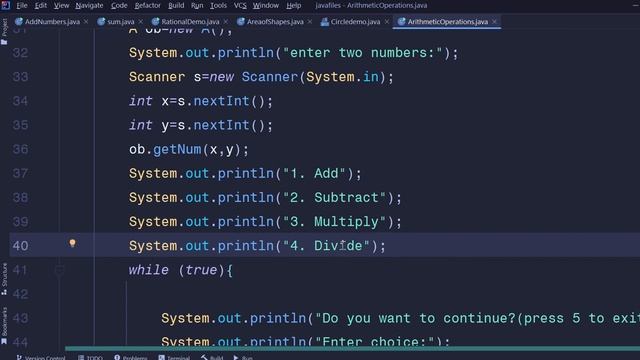640x360 pixels.
Task: Open the TODO tool window
Action: click(x=91, y=358)
